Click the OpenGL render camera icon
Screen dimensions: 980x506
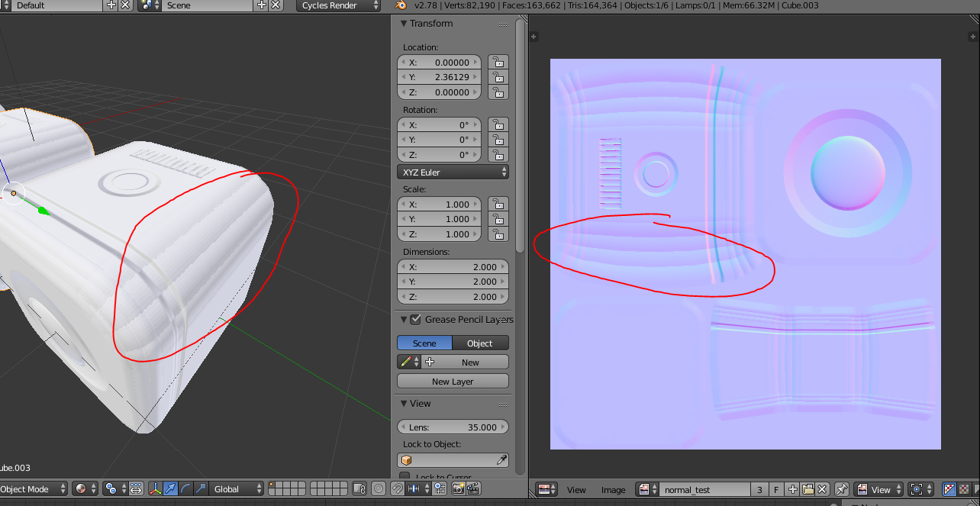point(459,488)
